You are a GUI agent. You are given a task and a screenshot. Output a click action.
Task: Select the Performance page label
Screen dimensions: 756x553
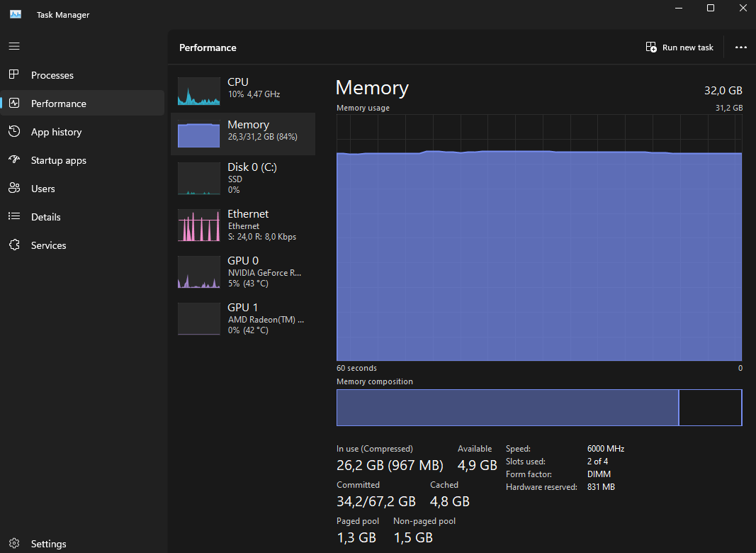click(58, 104)
